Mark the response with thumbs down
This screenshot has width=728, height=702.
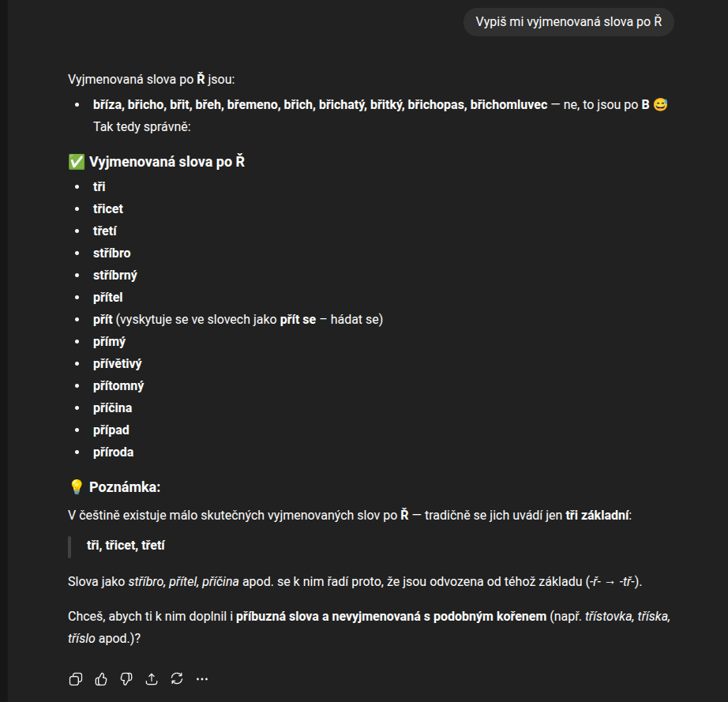pyautogui.click(x=126, y=678)
